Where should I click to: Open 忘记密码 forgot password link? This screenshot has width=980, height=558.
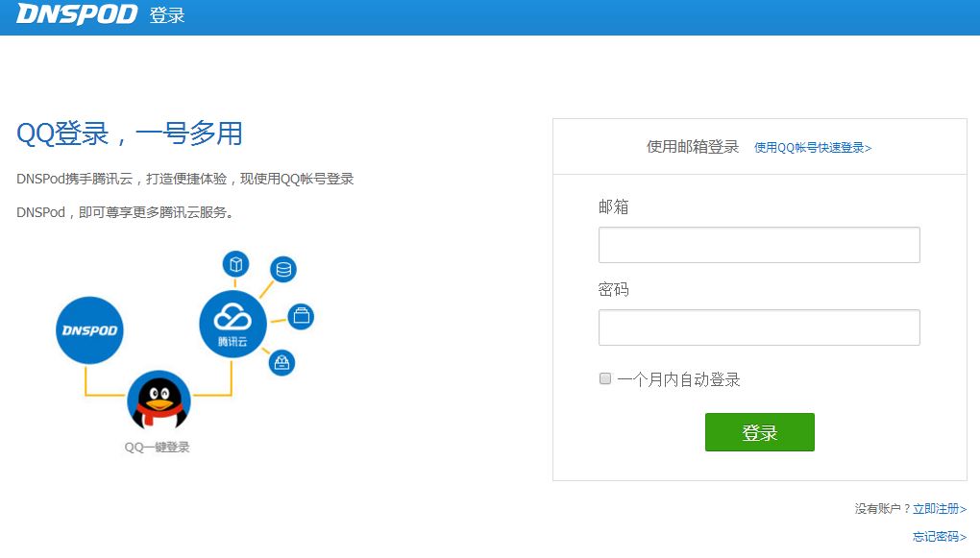940,536
